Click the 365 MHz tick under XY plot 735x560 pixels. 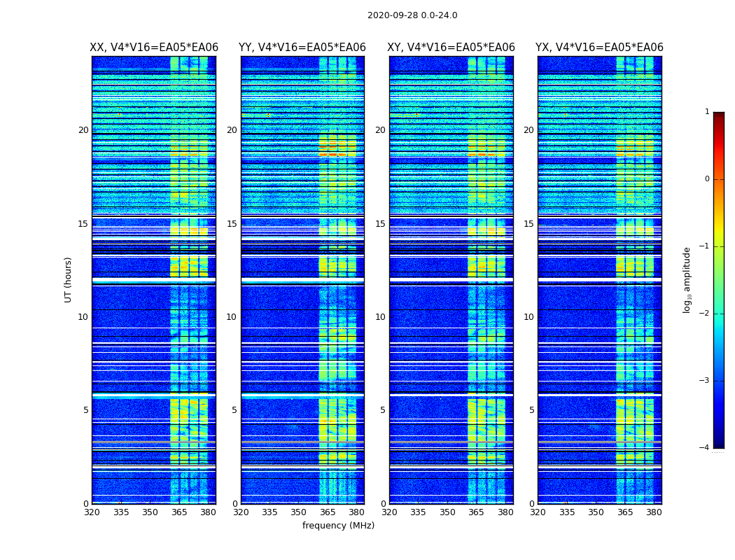(x=476, y=512)
